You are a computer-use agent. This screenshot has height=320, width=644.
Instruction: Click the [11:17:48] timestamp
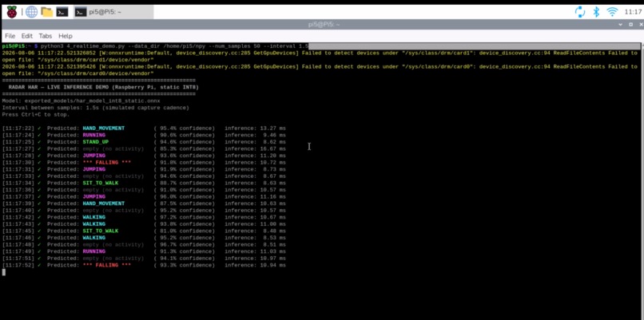(x=18, y=244)
